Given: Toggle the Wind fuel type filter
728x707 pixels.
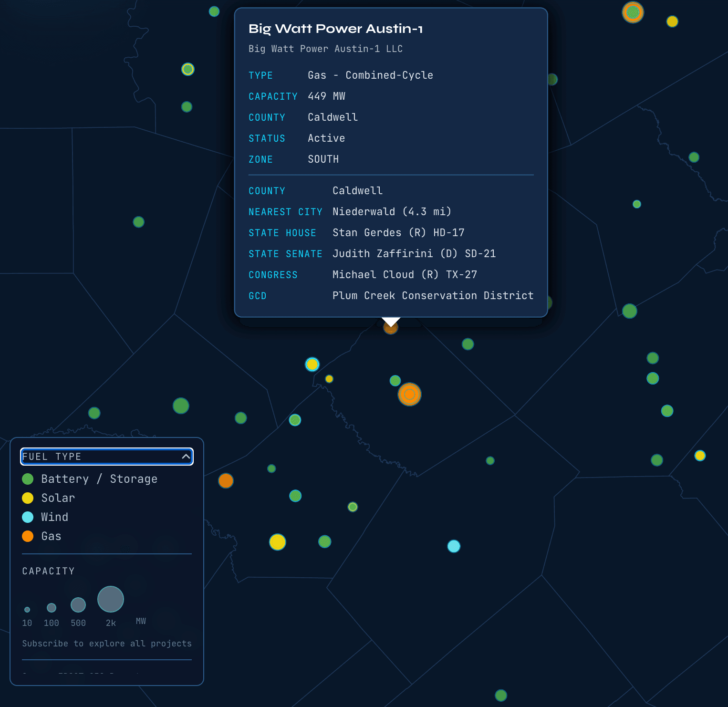Looking at the screenshot, I should coord(54,517).
